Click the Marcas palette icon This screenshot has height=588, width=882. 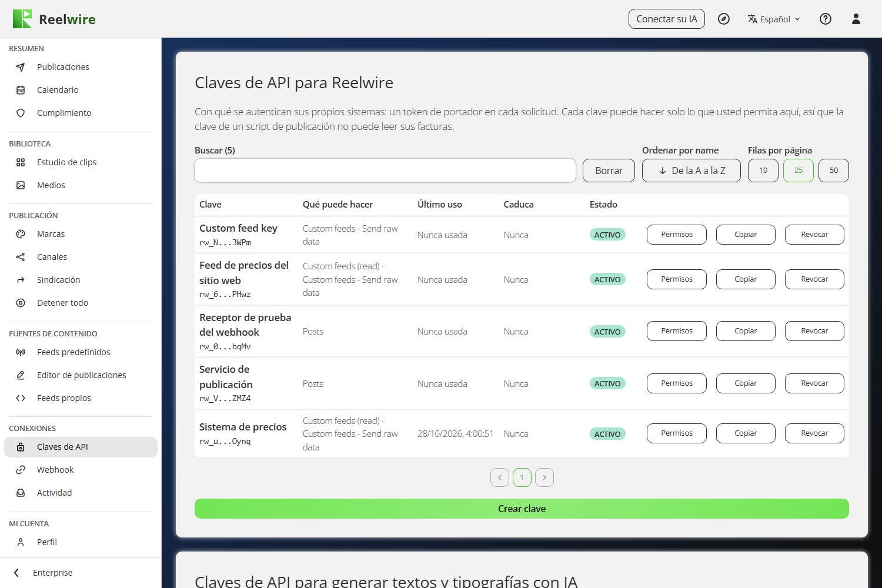[x=21, y=234]
